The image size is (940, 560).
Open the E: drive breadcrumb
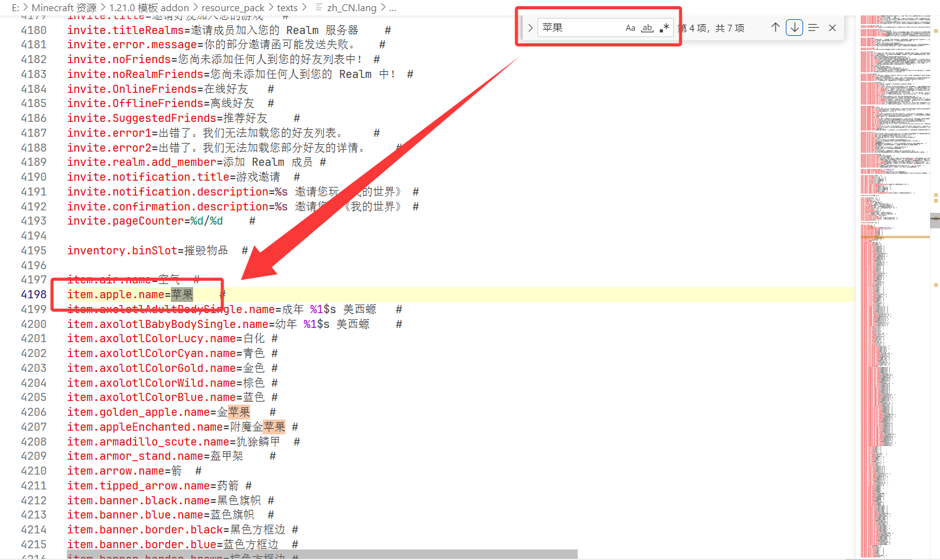[15, 7]
